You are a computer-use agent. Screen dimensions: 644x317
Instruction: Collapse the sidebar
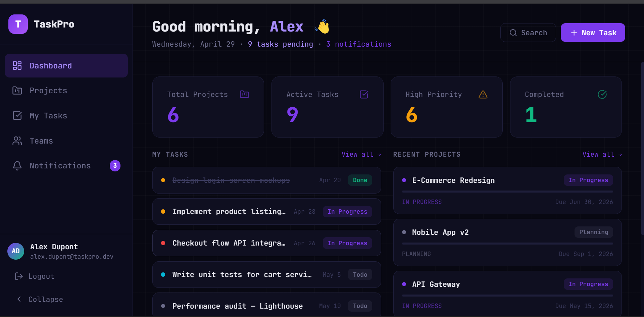pyautogui.click(x=40, y=299)
